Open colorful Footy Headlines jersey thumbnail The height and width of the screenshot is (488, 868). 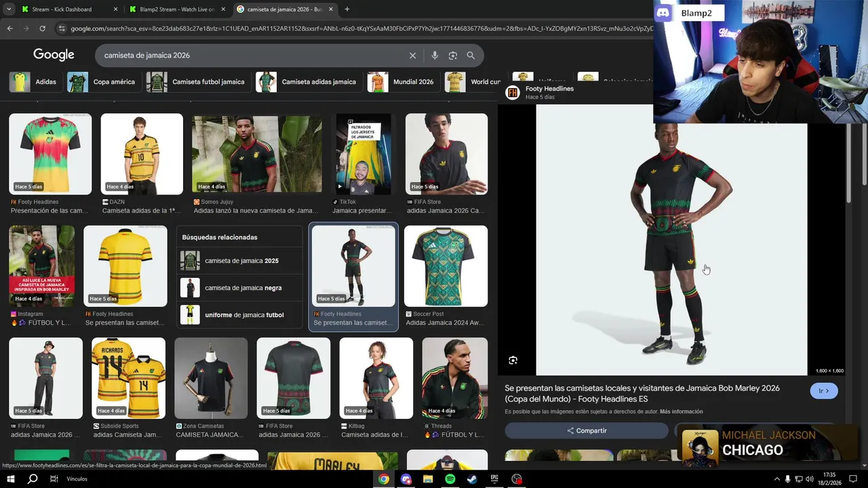tap(50, 154)
